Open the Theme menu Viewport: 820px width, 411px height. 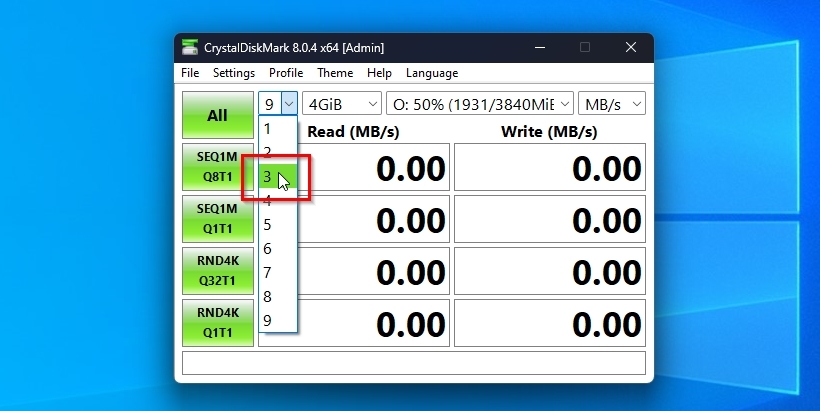(335, 73)
